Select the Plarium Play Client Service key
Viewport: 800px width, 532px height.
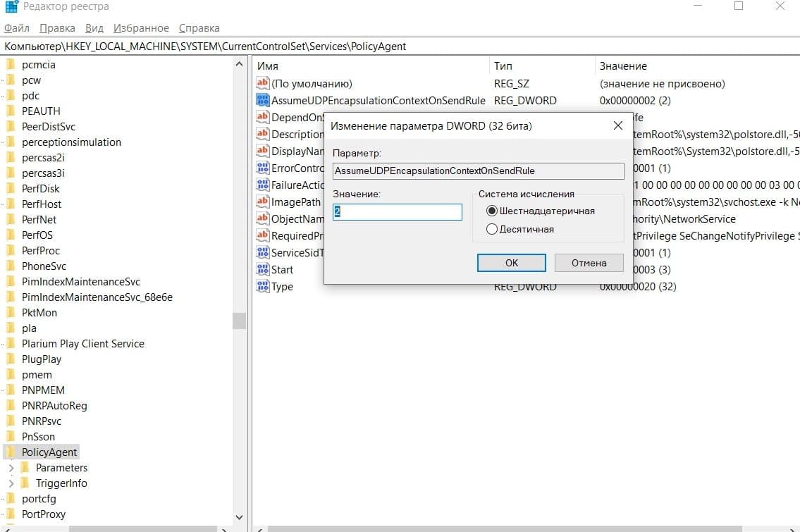pyautogui.click(x=82, y=344)
